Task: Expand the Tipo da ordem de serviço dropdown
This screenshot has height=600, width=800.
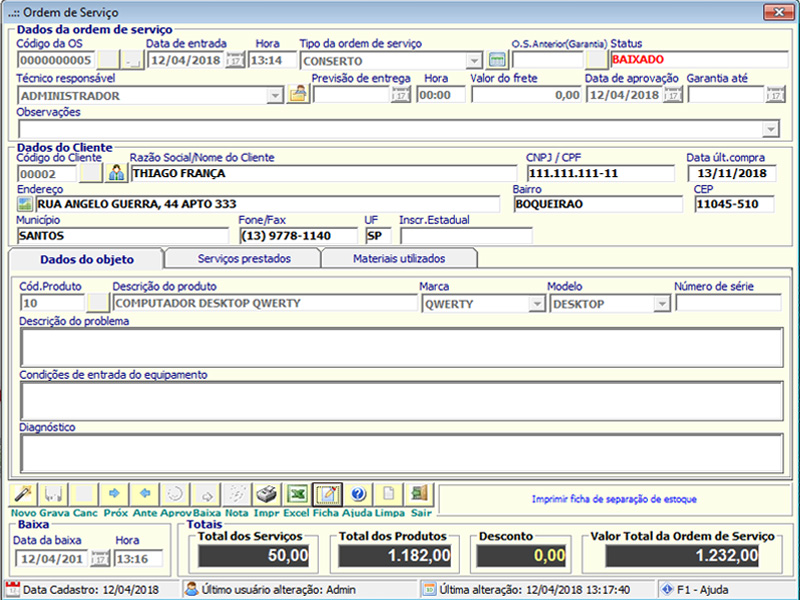Action: 474,61
